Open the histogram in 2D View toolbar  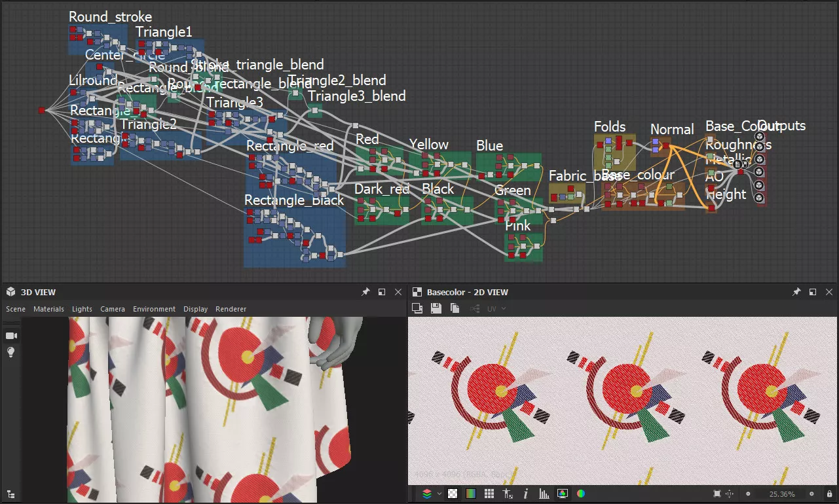click(x=544, y=494)
